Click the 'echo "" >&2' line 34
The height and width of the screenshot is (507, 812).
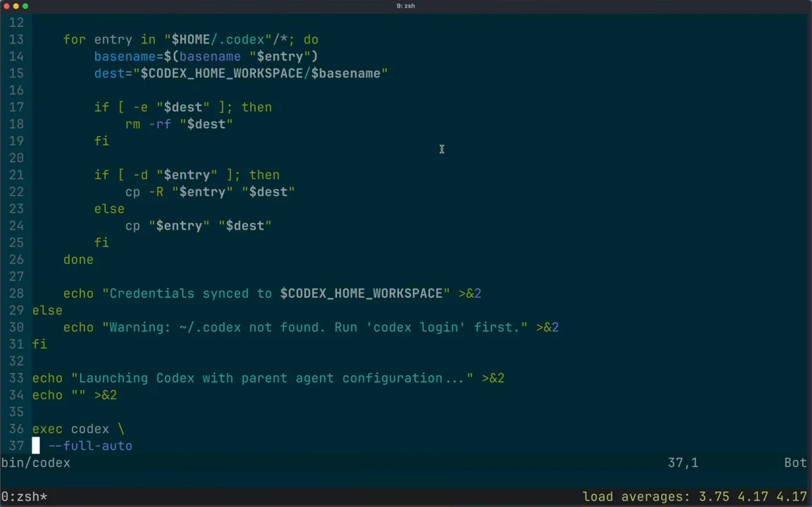click(x=75, y=395)
